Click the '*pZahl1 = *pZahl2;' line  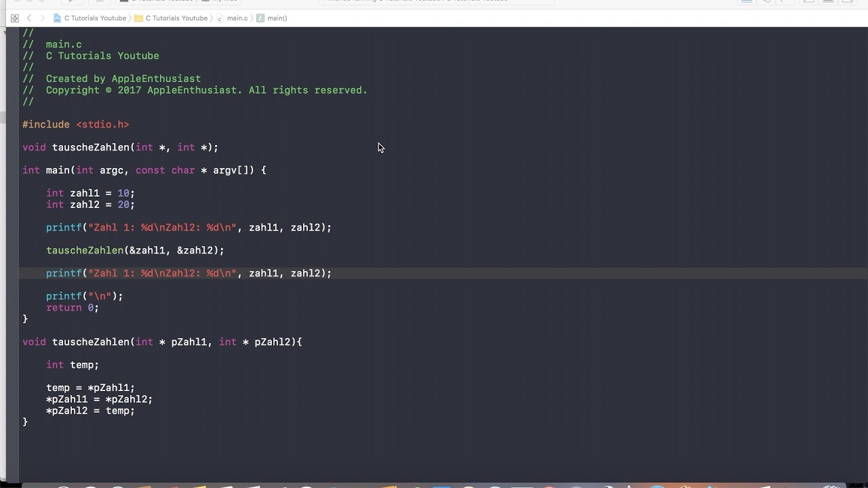(100, 399)
